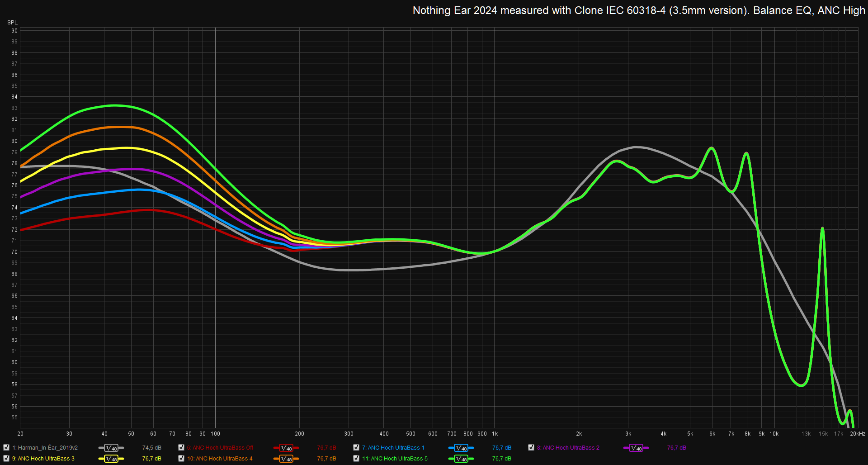Click the yellow 76,7 dB value for UltraBass 3
This screenshot has width=868, height=465.
click(x=152, y=459)
